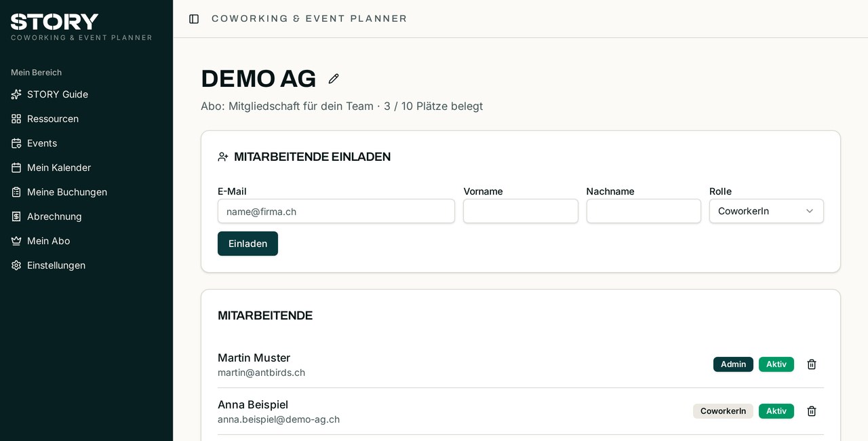
Task: Click the Mein Abo crown icon
Action: coord(16,241)
